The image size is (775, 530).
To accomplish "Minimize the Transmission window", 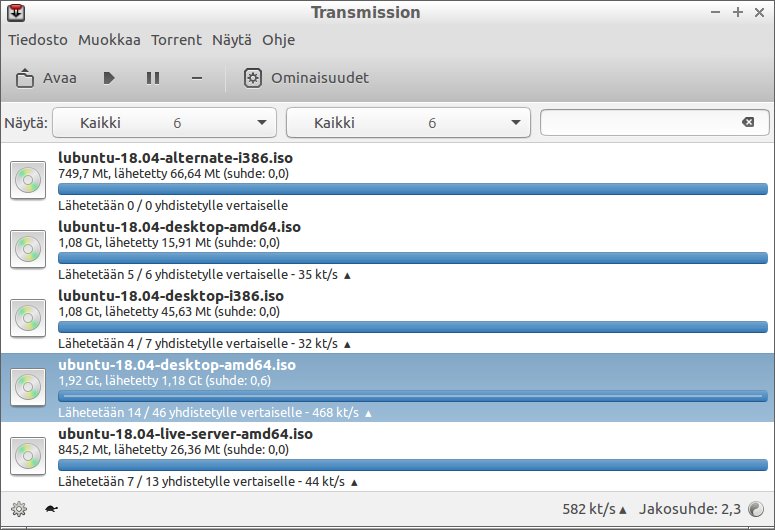I will (715, 12).
